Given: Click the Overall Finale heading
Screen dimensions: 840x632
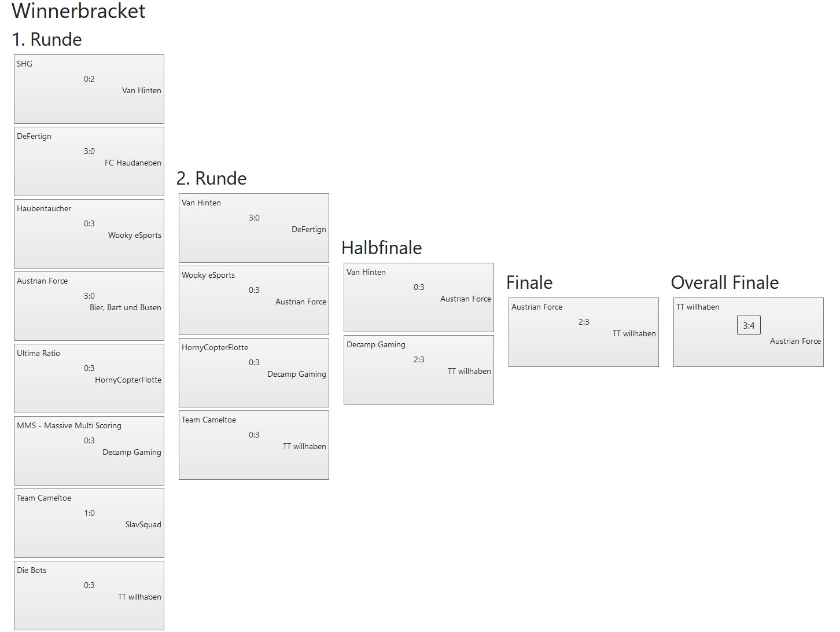Looking at the screenshot, I should (x=724, y=282).
